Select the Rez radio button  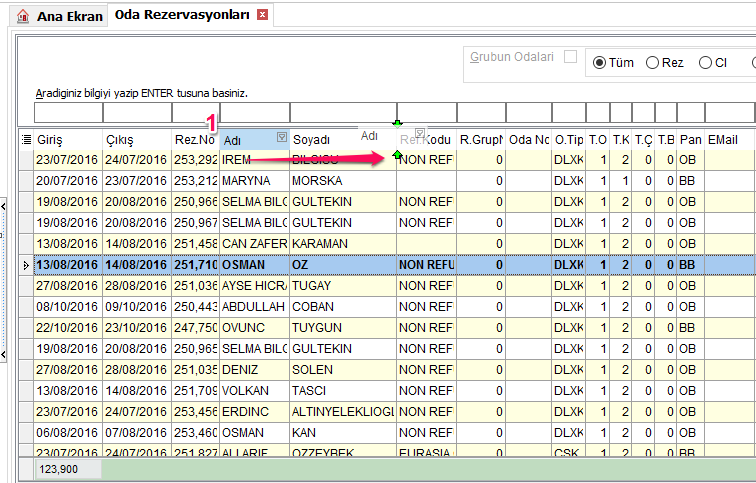[652, 63]
